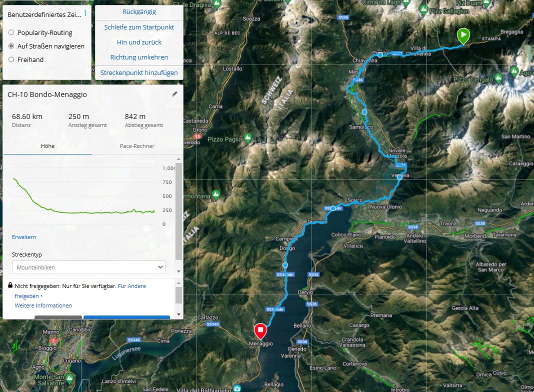Image resolution: width=534 pixels, height=392 pixels.
Task: Open the Streckentyp Mountainbiken dropdown
Action: [x=88, y=267]
